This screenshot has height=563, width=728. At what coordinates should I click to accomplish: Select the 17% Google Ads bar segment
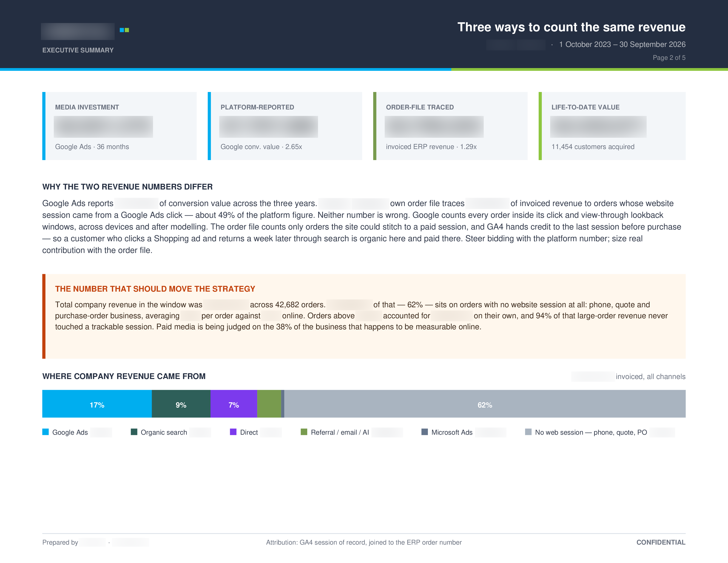(x=97, y=404)
